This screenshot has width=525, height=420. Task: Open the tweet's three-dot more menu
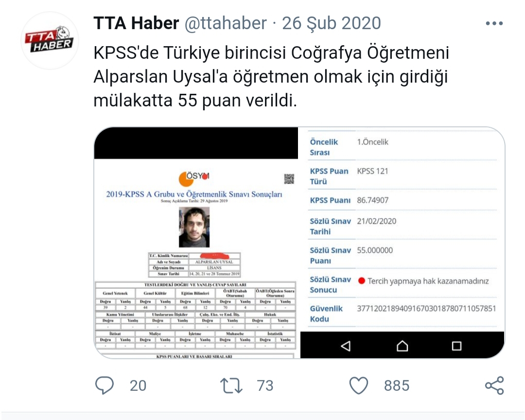tap(494, 23)
